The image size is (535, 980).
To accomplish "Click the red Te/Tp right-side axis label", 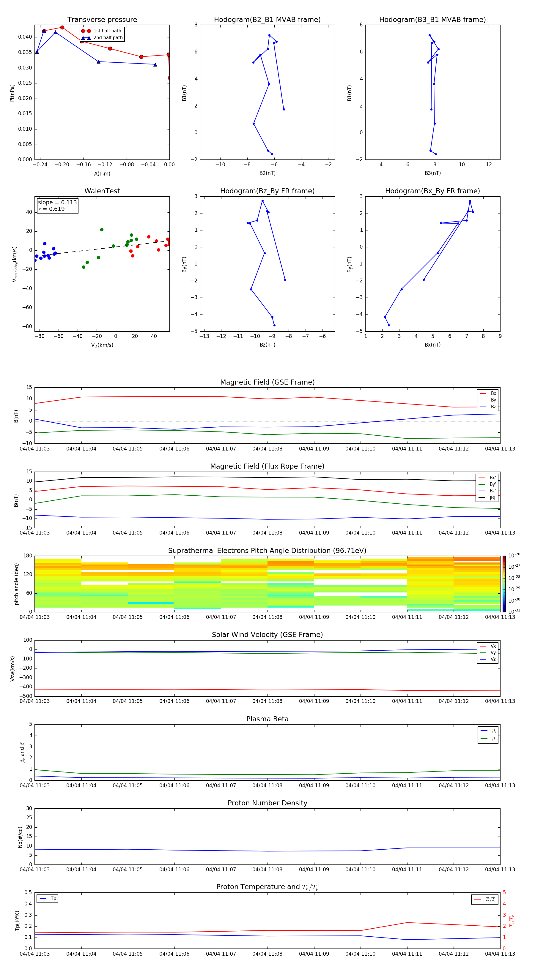I will click(x=512, y=921).
